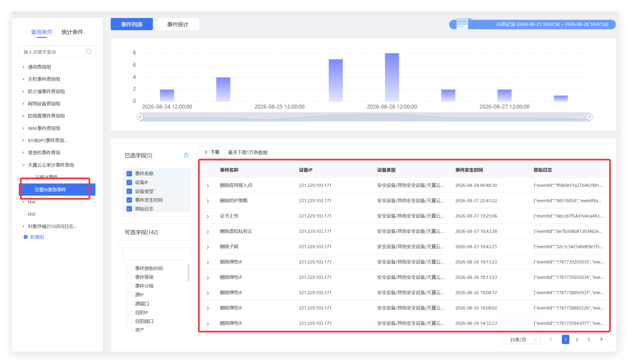The height and width of the screenshot is (364, 630).
Task: Focus the 输入关键字查询 search field
Action: tap(57, 52)
